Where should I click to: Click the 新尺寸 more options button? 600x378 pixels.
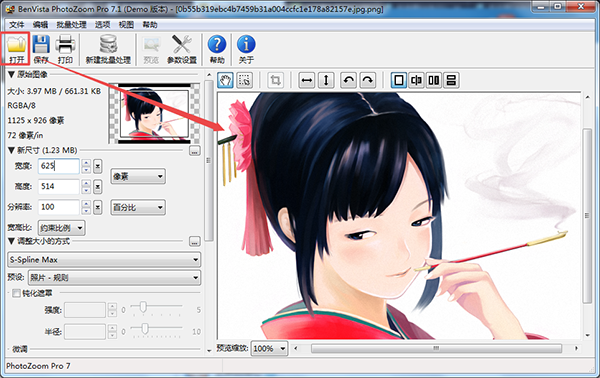tap(194, 151)
